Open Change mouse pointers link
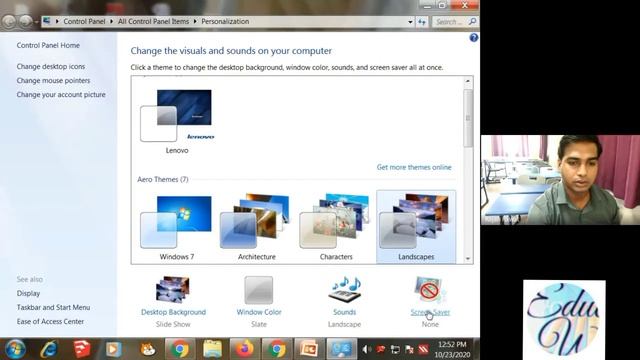The width and height of the screenshot is (640, 360). 53,80
